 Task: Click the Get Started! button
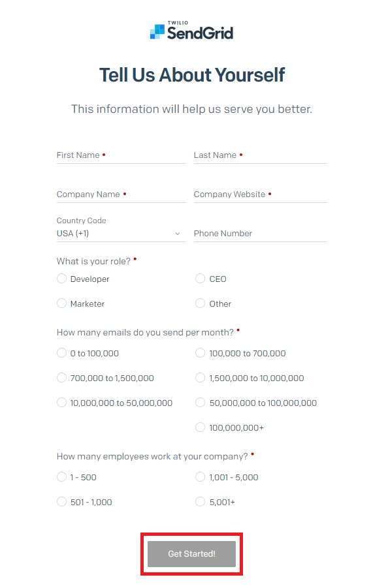[x=192, y=554]
